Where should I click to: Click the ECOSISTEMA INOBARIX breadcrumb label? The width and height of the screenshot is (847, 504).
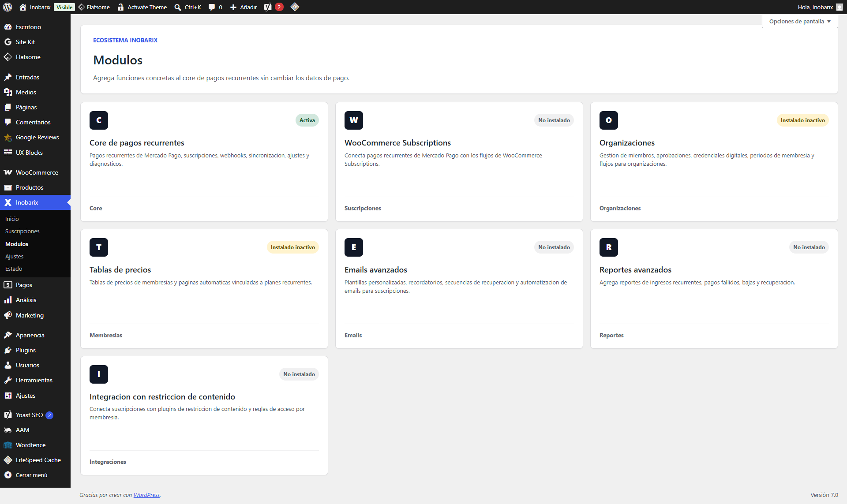pos(125,40)
